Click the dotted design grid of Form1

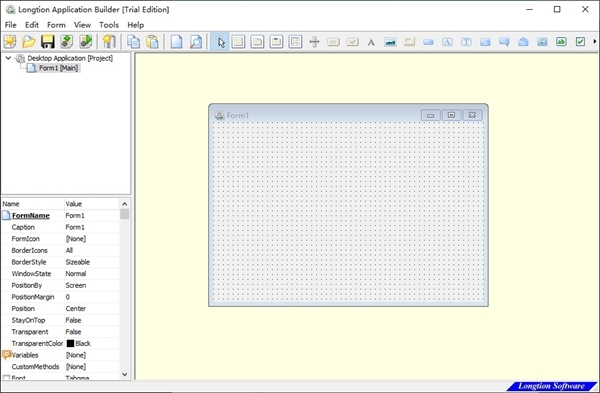(x=348, y=212)
